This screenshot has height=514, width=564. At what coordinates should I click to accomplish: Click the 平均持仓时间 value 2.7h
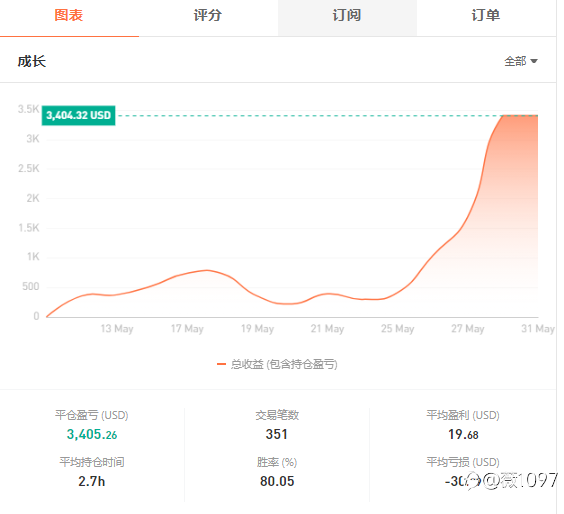92,481
